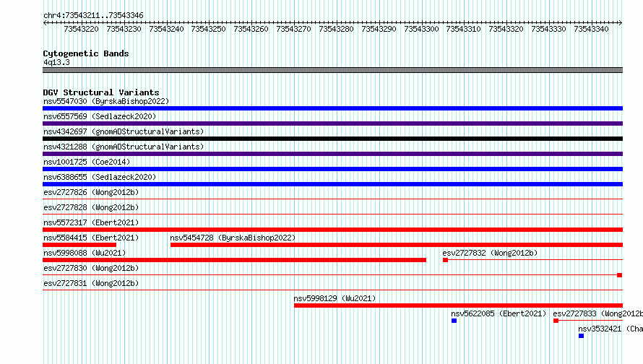Click ruler position 73543290

point(379,29)
